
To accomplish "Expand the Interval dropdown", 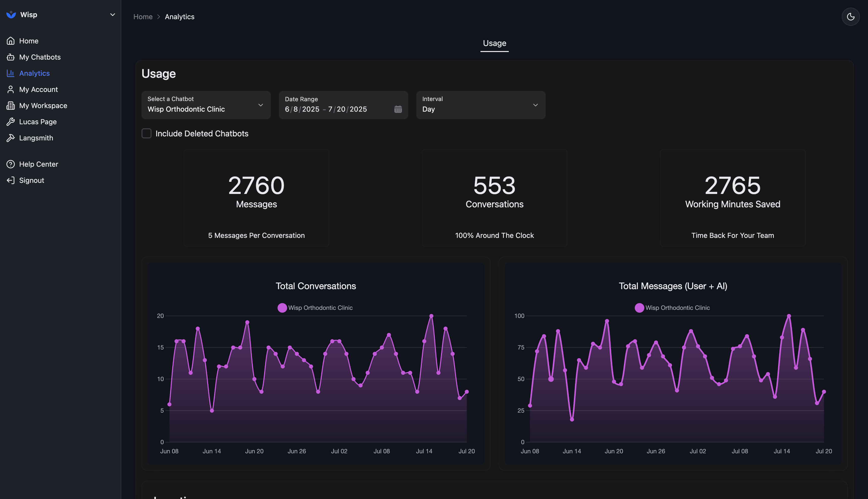I will [x=480, y=105].
